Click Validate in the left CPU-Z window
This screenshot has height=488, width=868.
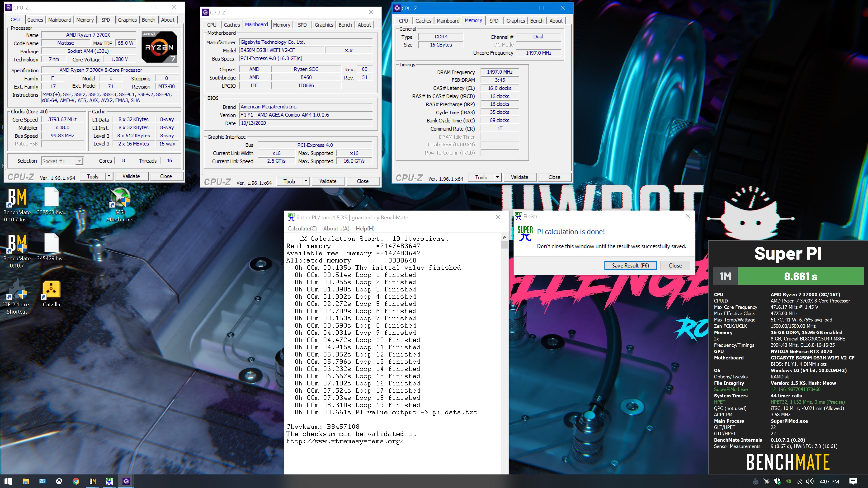[131, 176]
